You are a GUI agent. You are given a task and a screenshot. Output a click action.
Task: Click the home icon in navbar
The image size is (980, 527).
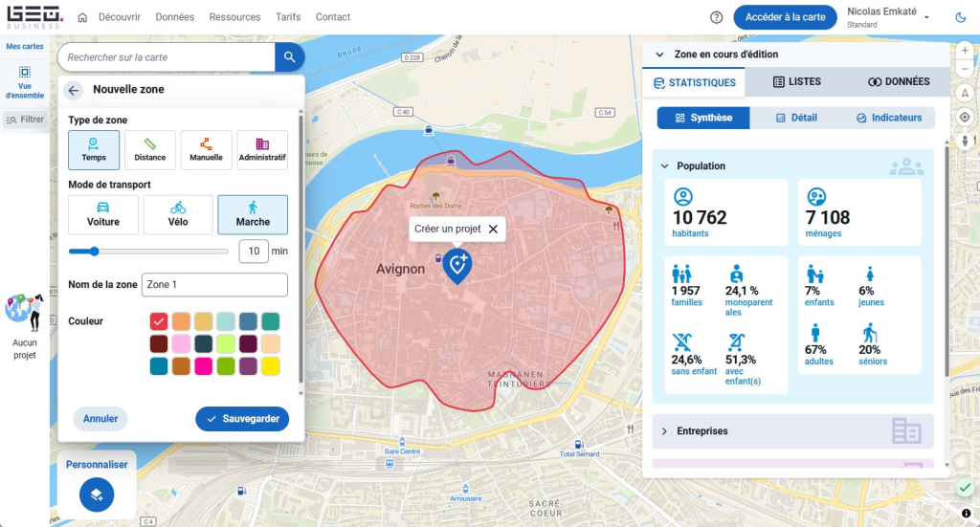pos(82,17)
